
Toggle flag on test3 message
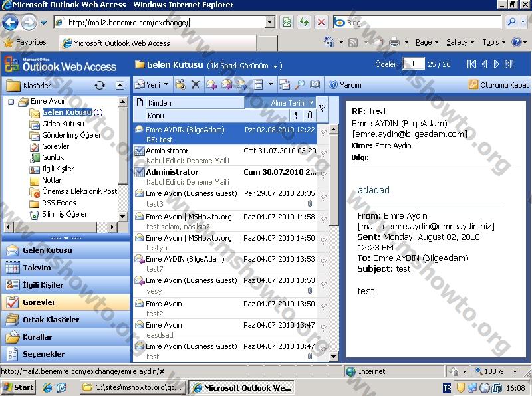coord(324,197)
